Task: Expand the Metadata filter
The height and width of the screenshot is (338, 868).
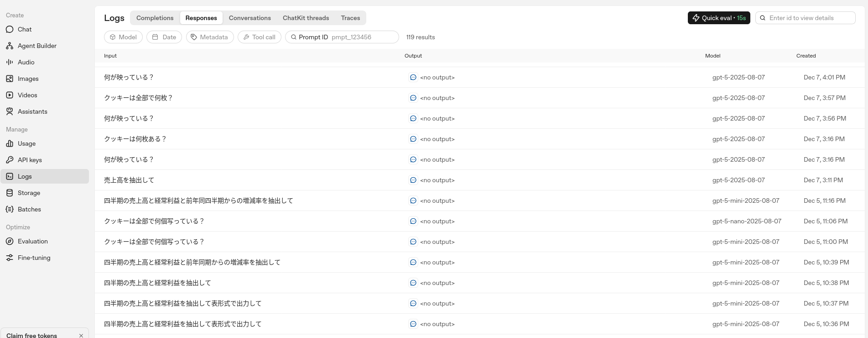Action: click(x=210, y=37)
